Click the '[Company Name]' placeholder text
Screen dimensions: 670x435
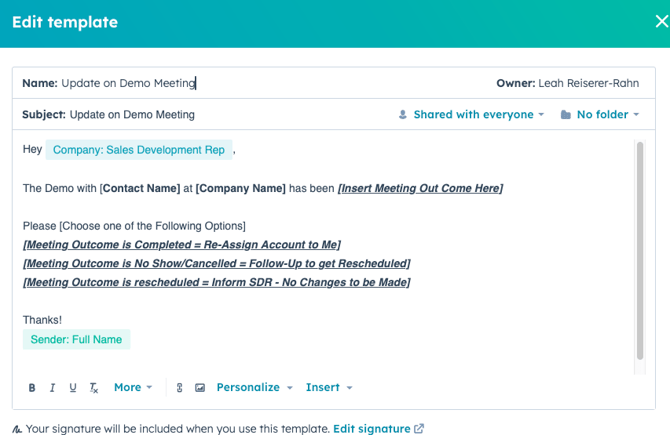241,188
